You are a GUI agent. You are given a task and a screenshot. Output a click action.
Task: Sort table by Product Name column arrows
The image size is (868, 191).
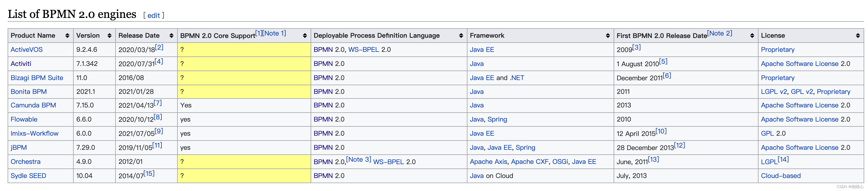67,36
